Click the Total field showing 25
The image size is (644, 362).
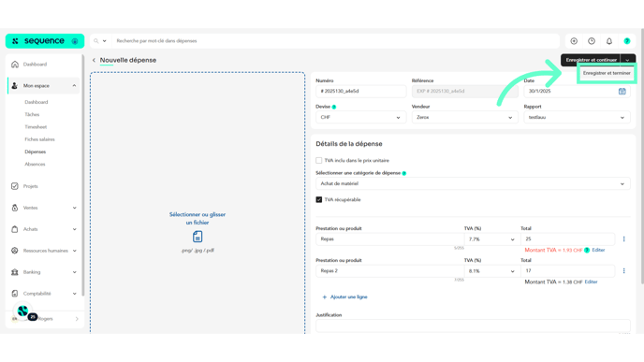click(567, 239)
